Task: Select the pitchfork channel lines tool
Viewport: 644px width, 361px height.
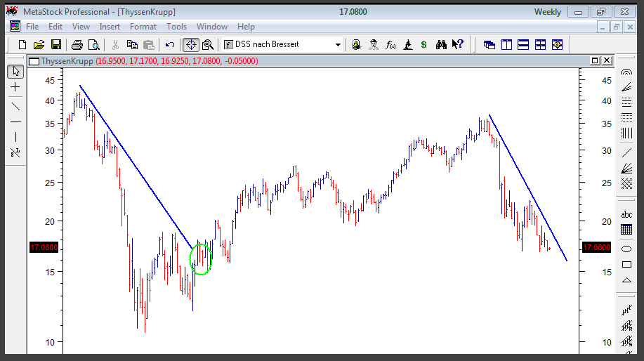Action: [626, 310]
